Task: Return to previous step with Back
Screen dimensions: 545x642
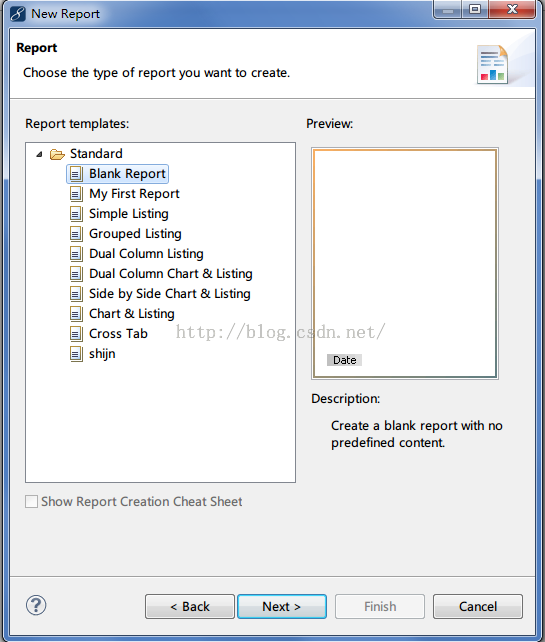Action: pos(190,606)
